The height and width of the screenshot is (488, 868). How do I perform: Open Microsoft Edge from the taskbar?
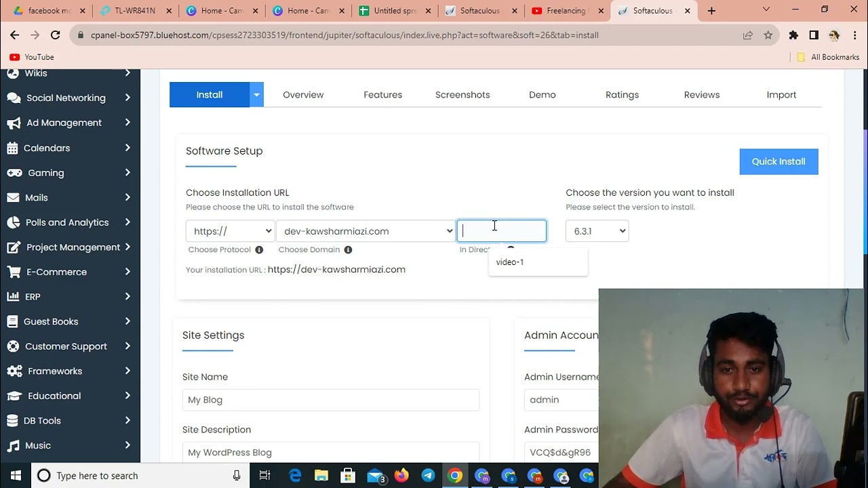pos(295,476)
